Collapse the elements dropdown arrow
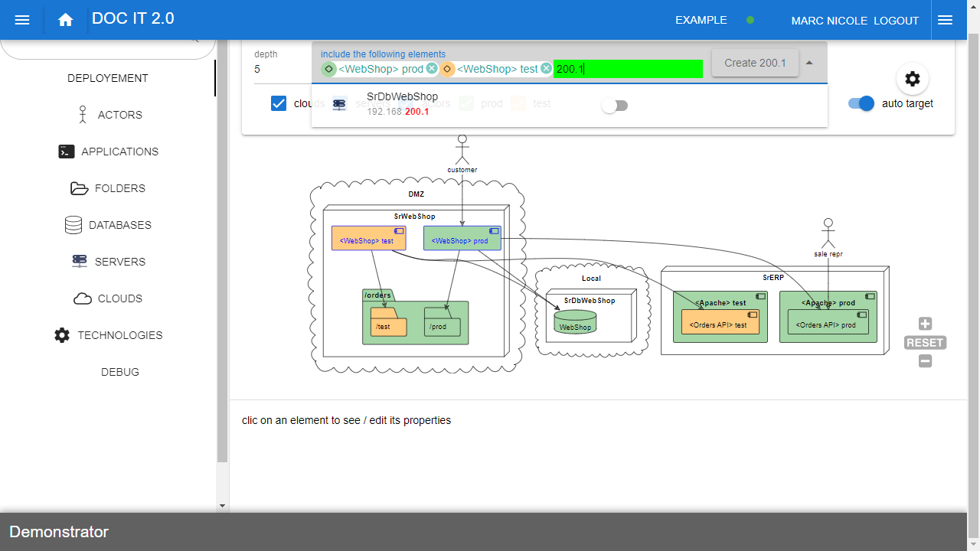Viewport: 980px width, 551px height. pyautogui.click(x=809, y=63)
